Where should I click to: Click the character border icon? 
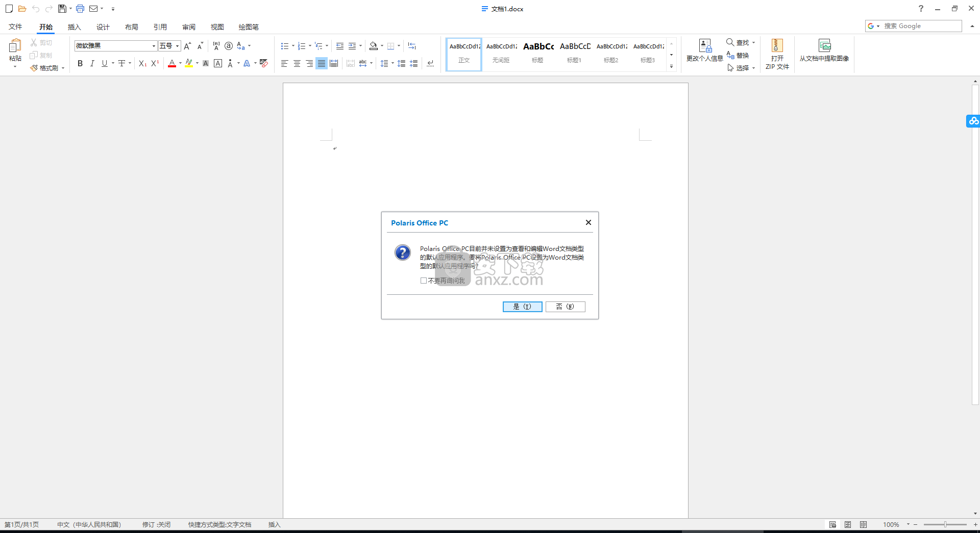[218, 63]
